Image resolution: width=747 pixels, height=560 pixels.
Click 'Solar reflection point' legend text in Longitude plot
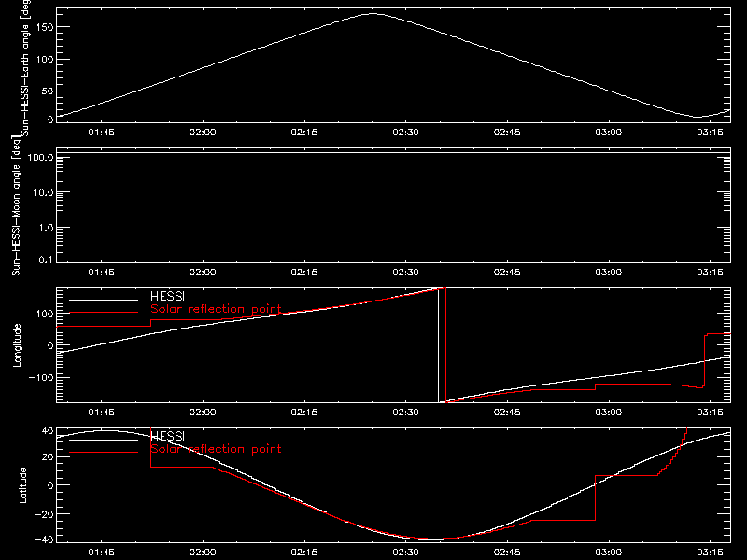point(216,309)
